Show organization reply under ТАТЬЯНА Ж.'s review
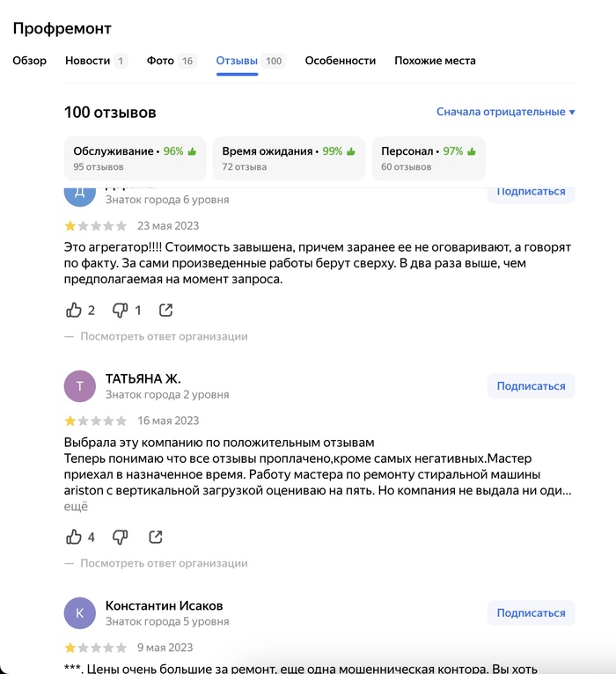616x674 pixels. (164, 563)
